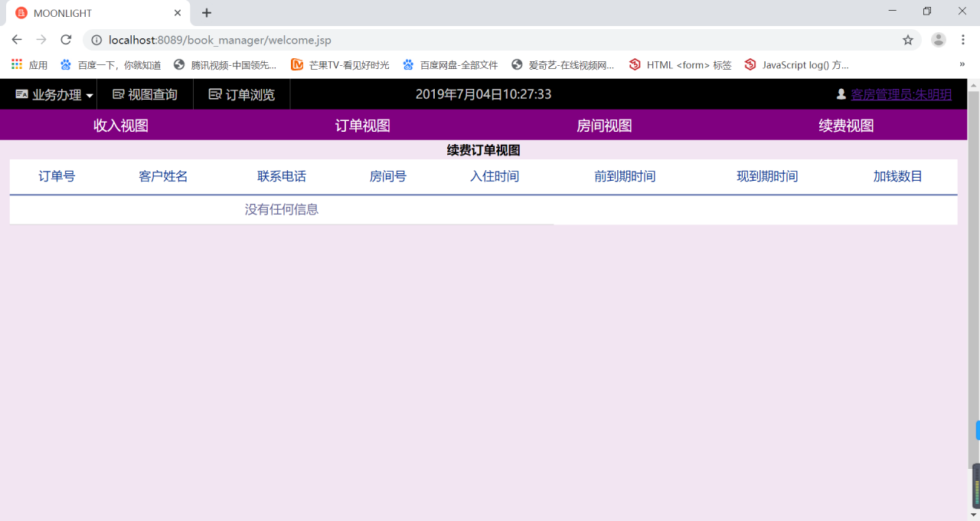Open a new tab with plus button
980x521 pixels.
coord(207,13)
